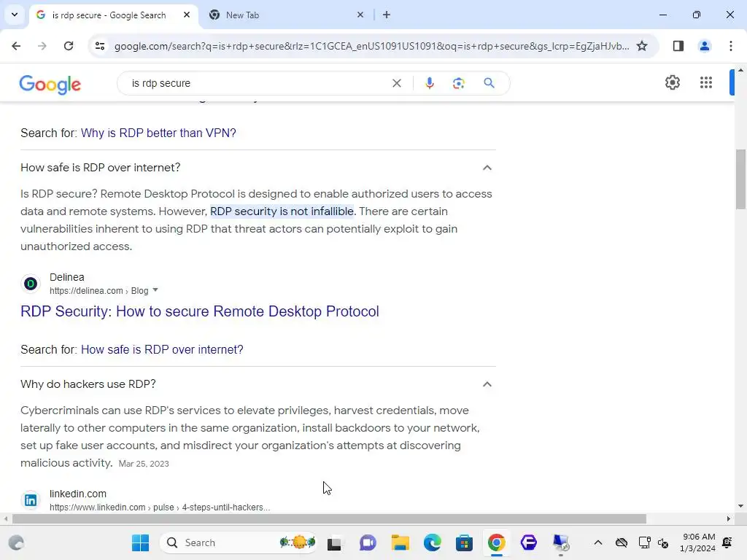Click the Chrome taskbar icon
The height and width of the screenshot is (560, 747).
496,542
